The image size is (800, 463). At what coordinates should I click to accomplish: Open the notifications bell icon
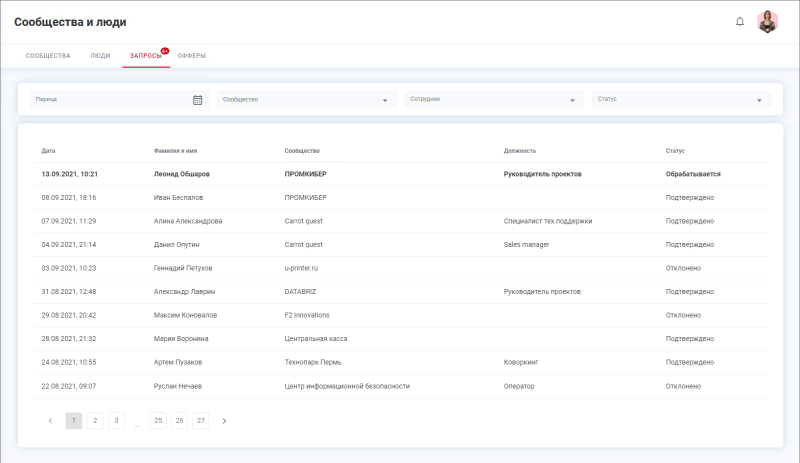click(740, 21)
